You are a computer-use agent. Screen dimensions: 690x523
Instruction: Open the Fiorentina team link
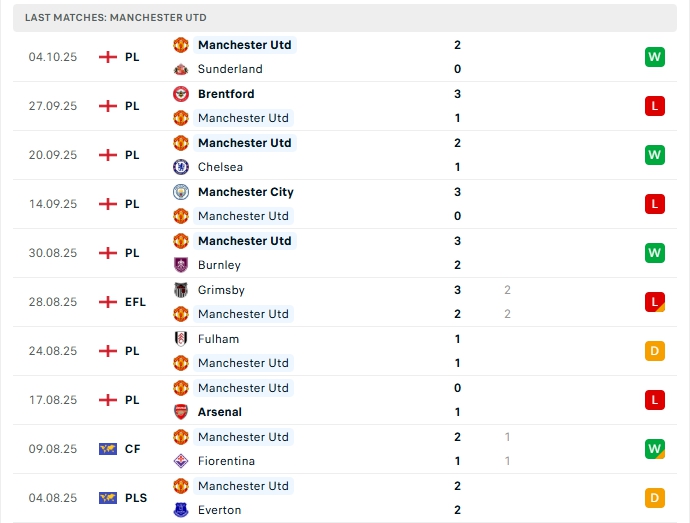point(226,461)
